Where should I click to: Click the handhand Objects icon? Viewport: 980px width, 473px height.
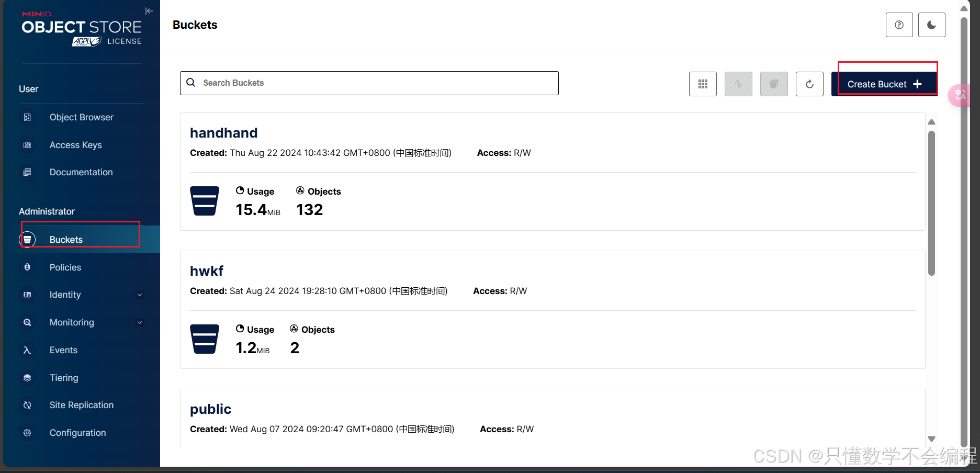pos(300,190)
